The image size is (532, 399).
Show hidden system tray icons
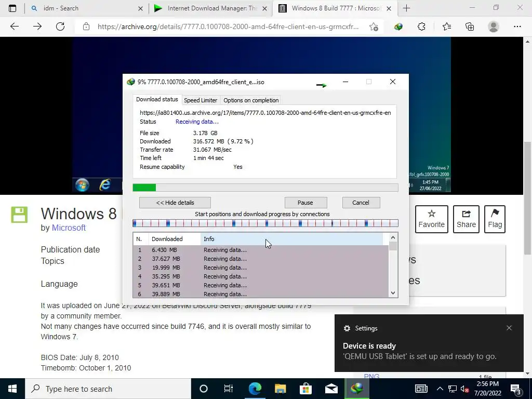click(440, 389)
